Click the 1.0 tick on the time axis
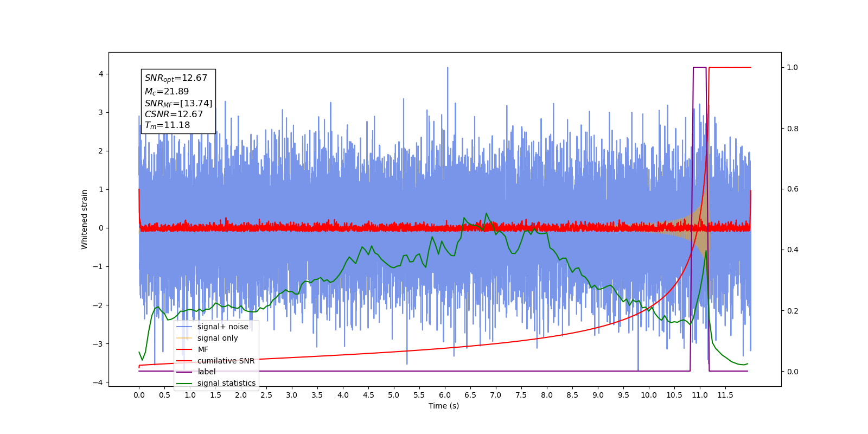 tap(190, 395)
